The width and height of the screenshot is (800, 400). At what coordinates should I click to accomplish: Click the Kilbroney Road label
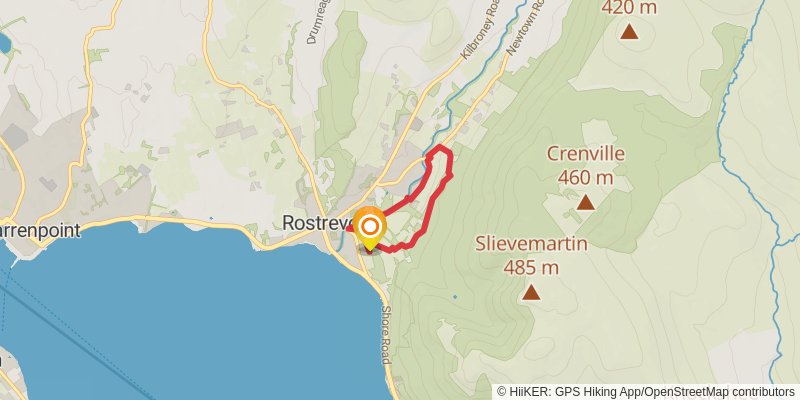pyautogui.click(x=479, y=36)
